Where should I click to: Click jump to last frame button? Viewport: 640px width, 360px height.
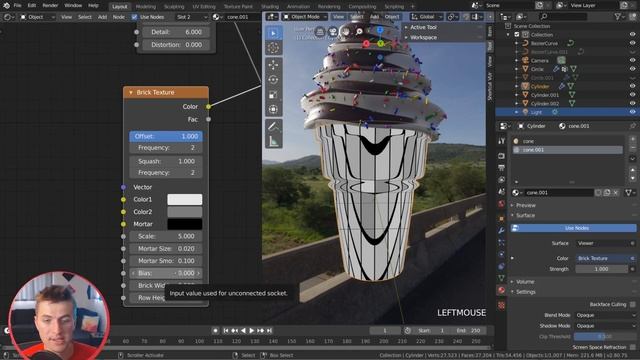click(269, 331)
